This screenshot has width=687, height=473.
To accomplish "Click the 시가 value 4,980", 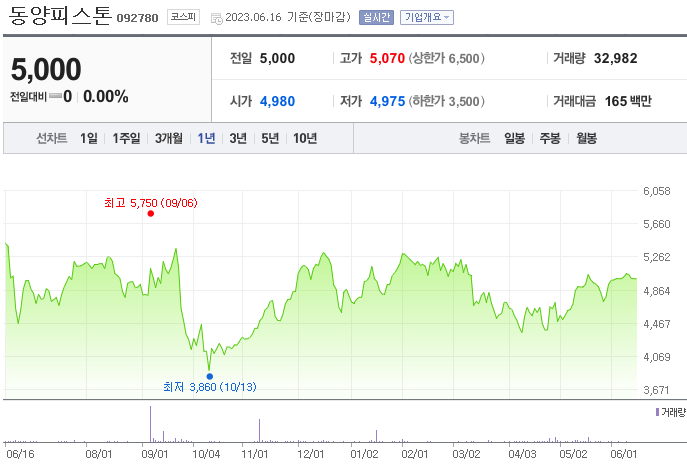I will pyautogui.click(x=277, y=101).
